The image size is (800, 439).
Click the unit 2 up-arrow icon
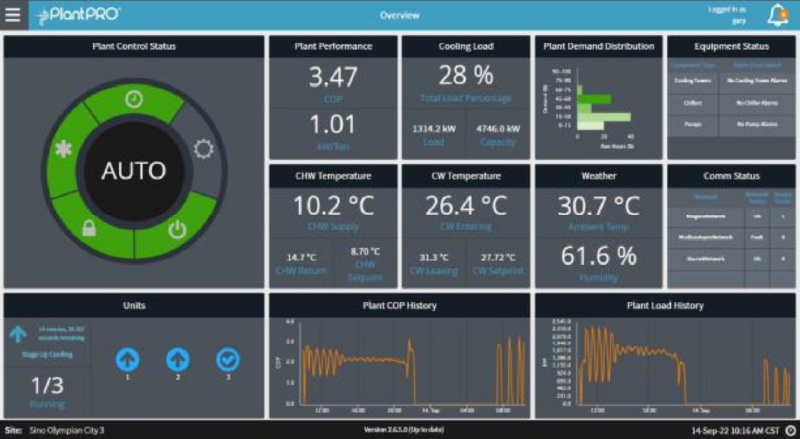pyautogui.click(x=177, y=356)
